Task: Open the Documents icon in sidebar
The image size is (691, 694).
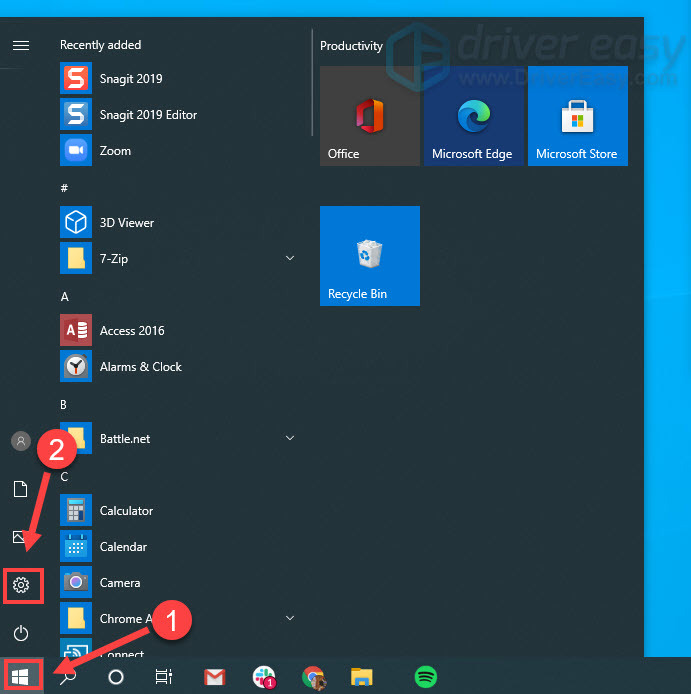Action: click(x=21, y=488)
